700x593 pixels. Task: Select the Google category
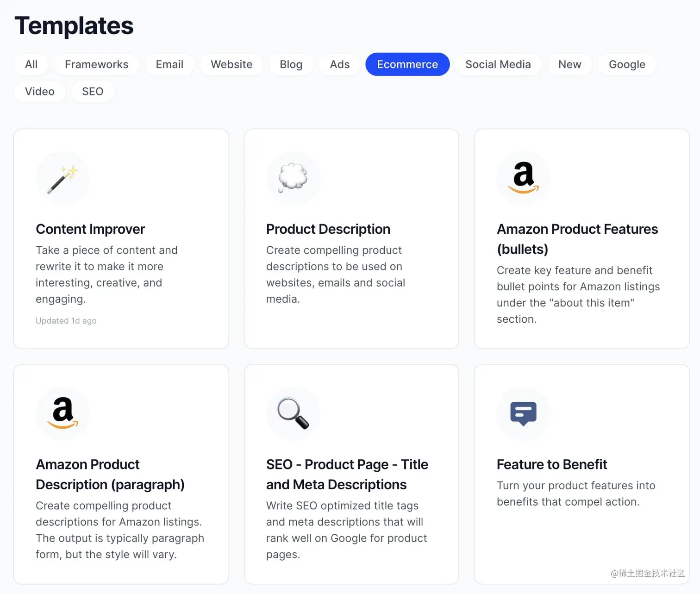pos(626,64)
